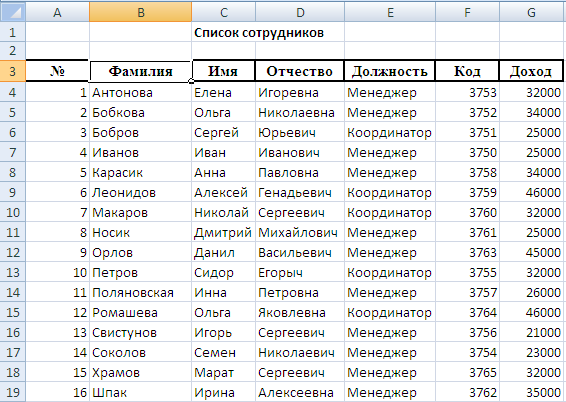Select row 10 header
Image resolution: width=566 pixels, height=402 pixels.
pyautogui.click(x=13, y=212)
